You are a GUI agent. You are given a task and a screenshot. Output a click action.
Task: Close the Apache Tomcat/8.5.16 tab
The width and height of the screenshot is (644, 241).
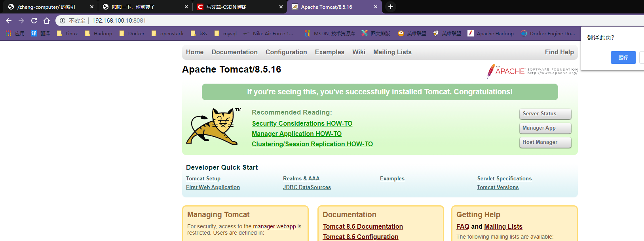click(x=376, y=7)
